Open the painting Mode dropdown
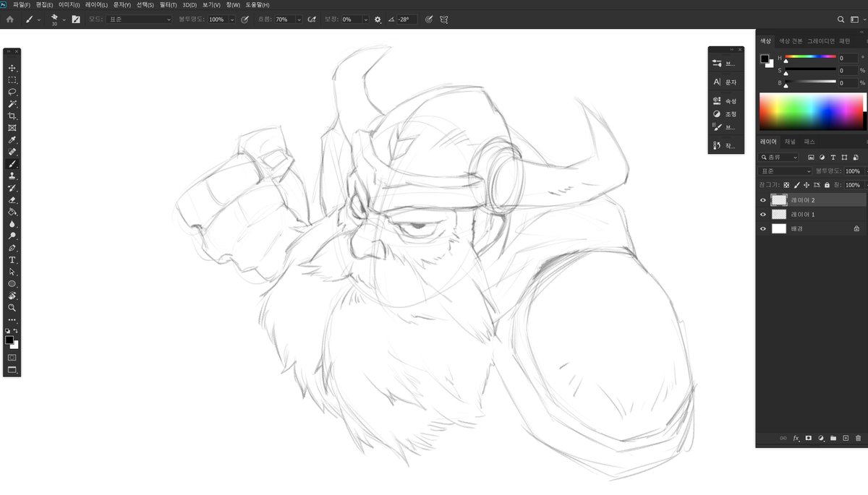 [139, 20]
